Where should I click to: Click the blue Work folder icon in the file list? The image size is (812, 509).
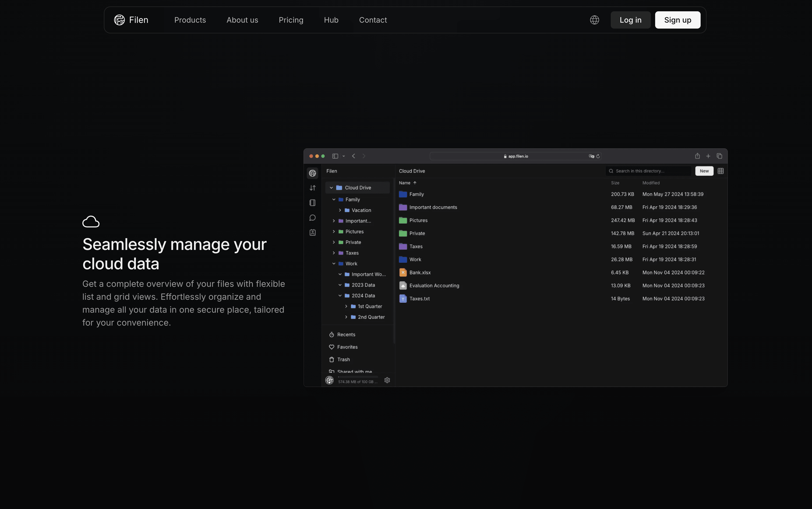click(x=403, y=260)
